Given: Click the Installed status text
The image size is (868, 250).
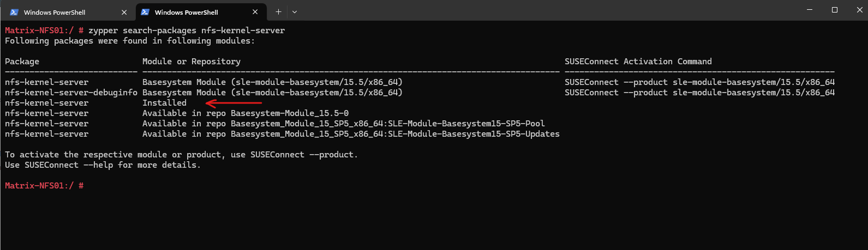Looking at the screenshot, I should [164, 103].
